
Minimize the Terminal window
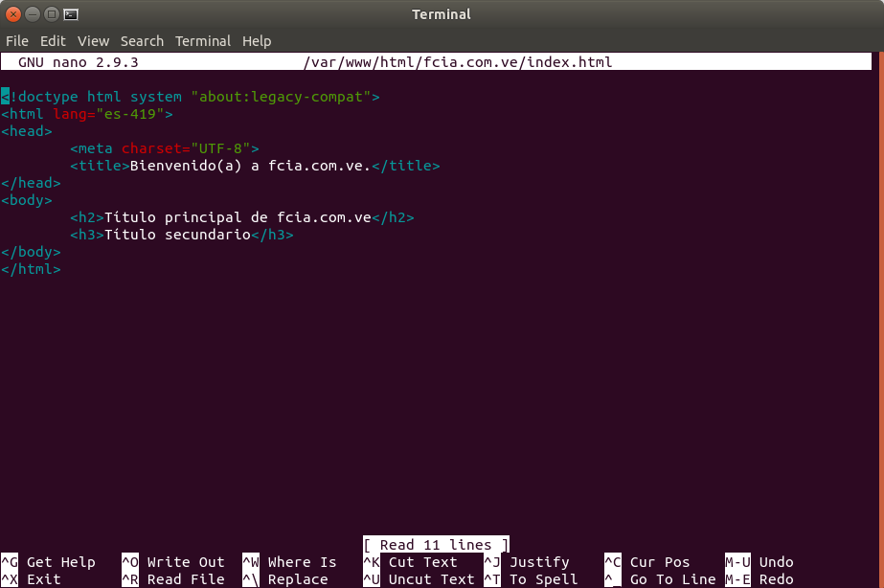[x=33, y=14]
